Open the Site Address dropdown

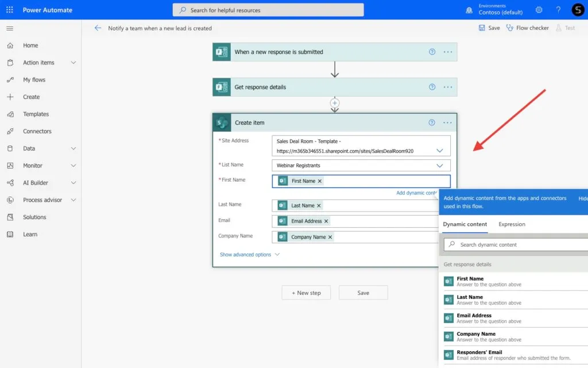(x=439, y=151)
